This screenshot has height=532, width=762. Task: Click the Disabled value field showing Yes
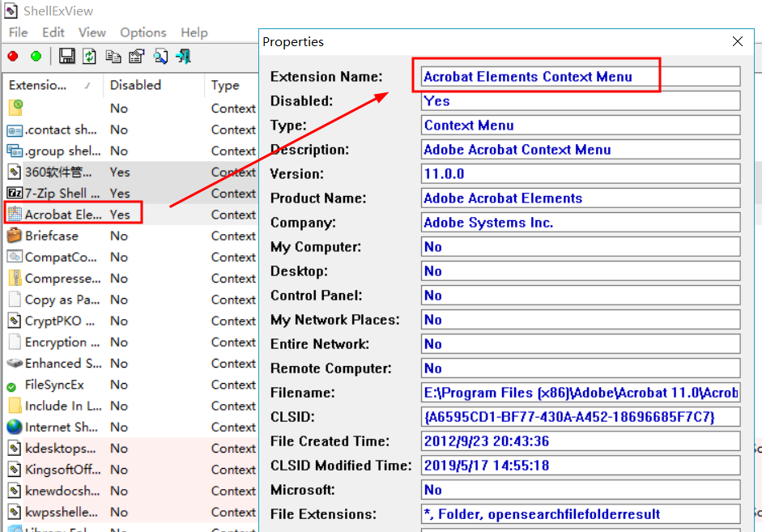581,101
